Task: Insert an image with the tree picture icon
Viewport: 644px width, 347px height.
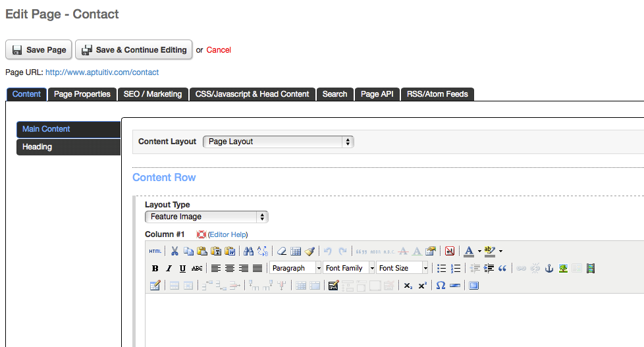Action: [x=563, y=268]
